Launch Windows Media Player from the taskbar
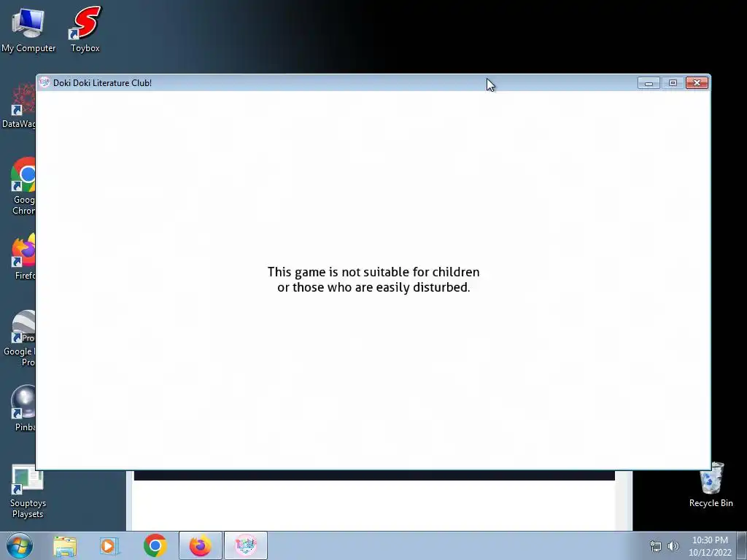The height and width of the screenshot is (560, 747). (109, 545)
